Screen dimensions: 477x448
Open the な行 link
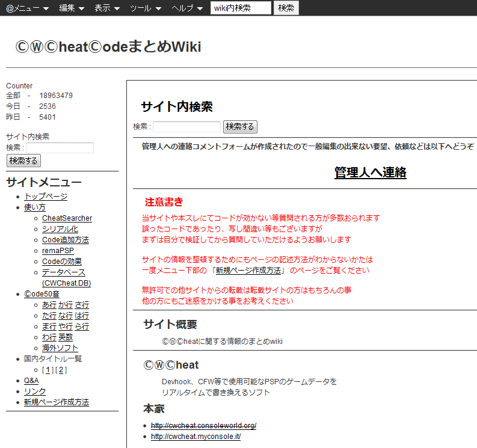tap(66, 316)
